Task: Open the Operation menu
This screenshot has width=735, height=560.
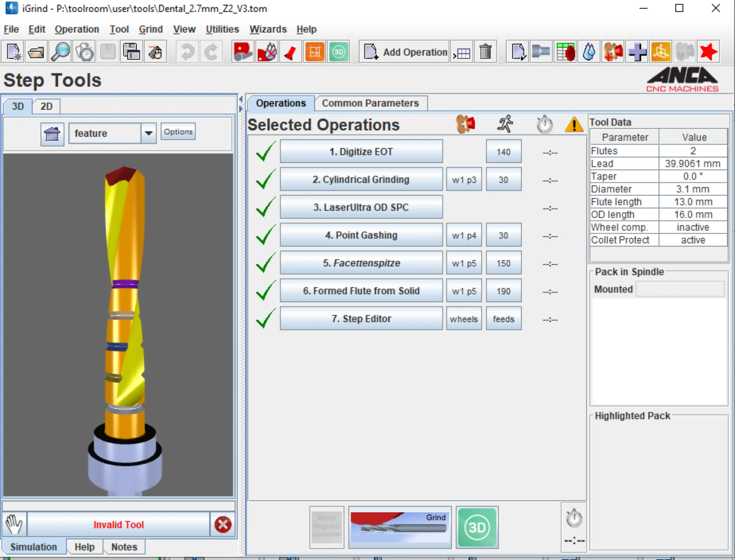Action: [x=77, y=29]
